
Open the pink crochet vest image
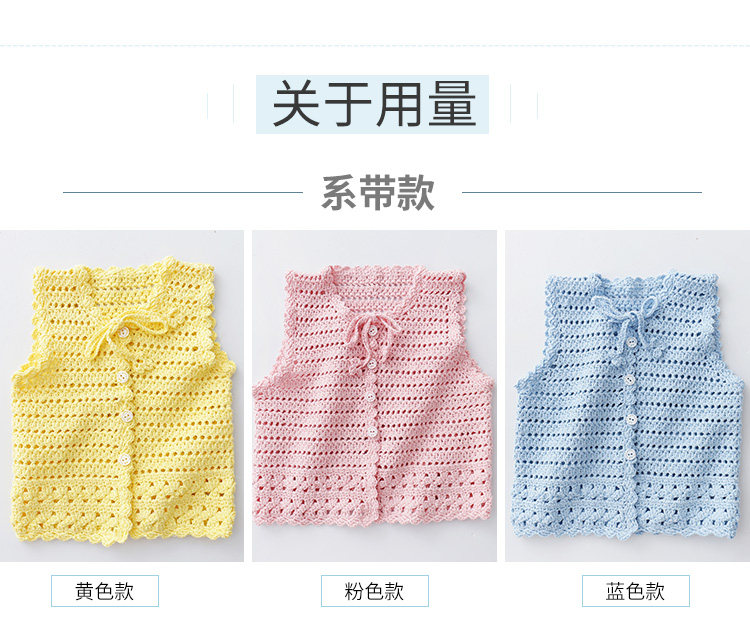coord(374,396)
